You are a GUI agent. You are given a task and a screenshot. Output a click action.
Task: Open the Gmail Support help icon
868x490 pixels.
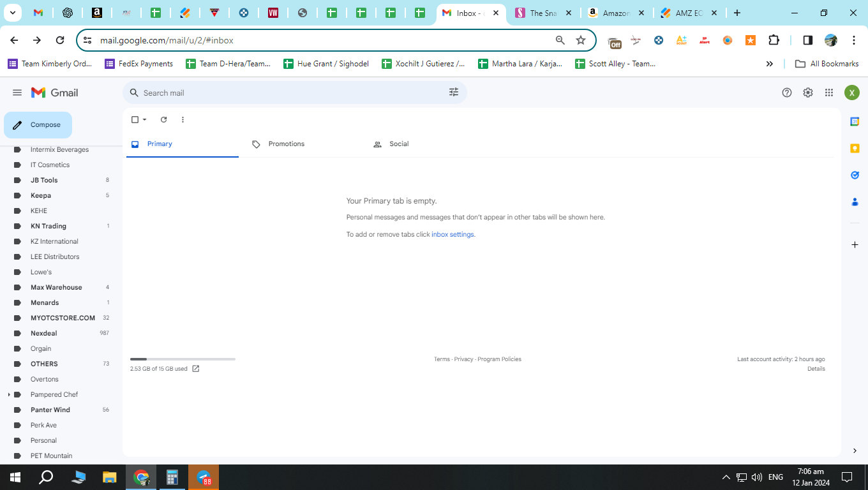pyautogui.click(x=787, y=93)
